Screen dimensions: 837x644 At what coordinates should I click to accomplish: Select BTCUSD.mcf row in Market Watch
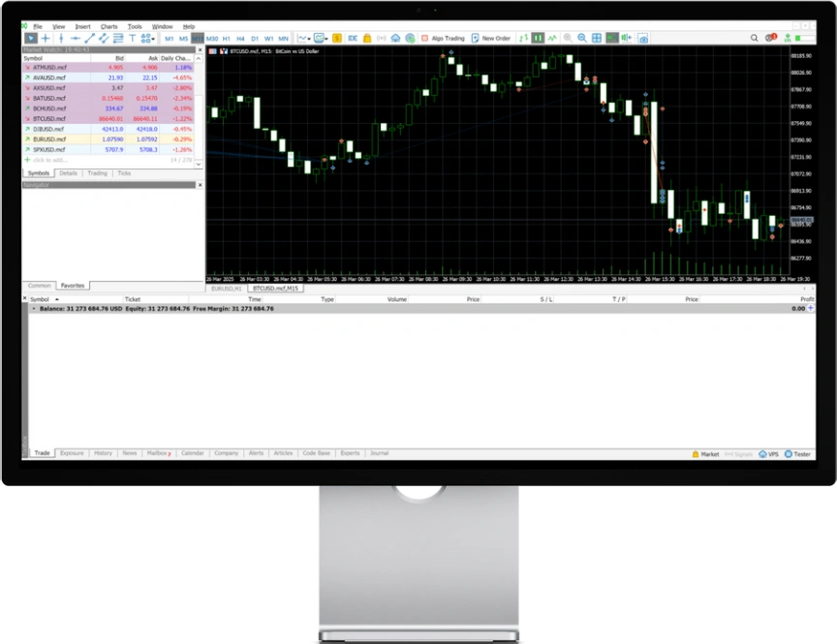(48, 118)
